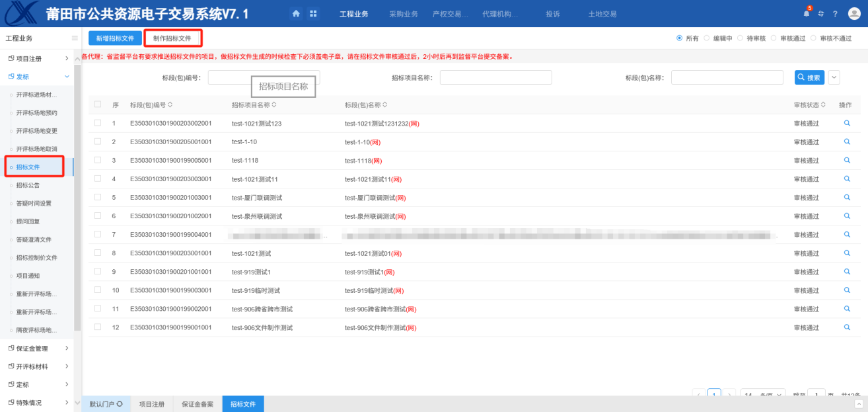This screenshot has width=868, height=412.
Task: Select the 审核不通过 radio filter
Action: [x=813, y=38]
